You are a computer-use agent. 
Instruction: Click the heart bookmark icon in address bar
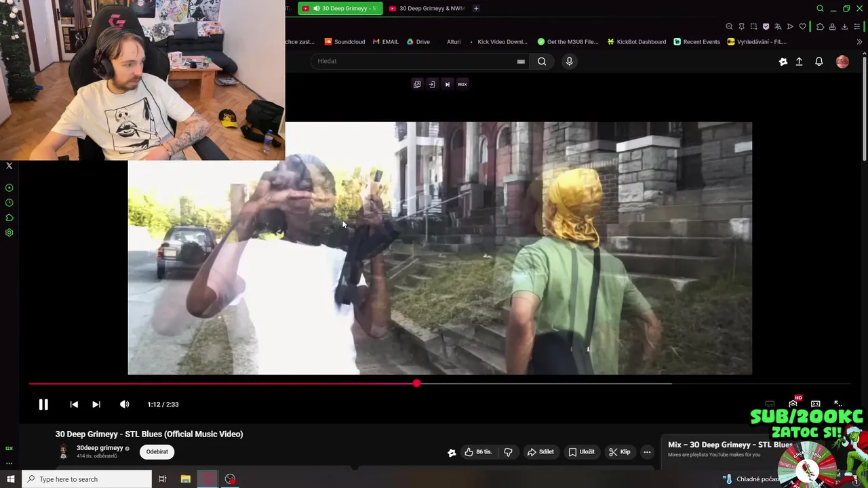(803, 26)
